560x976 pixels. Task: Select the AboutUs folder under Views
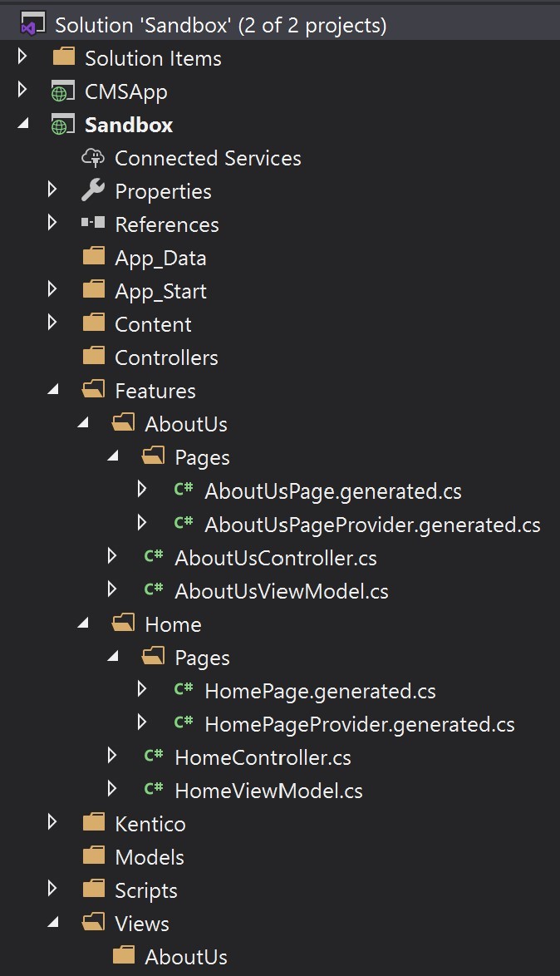(186, 957)
